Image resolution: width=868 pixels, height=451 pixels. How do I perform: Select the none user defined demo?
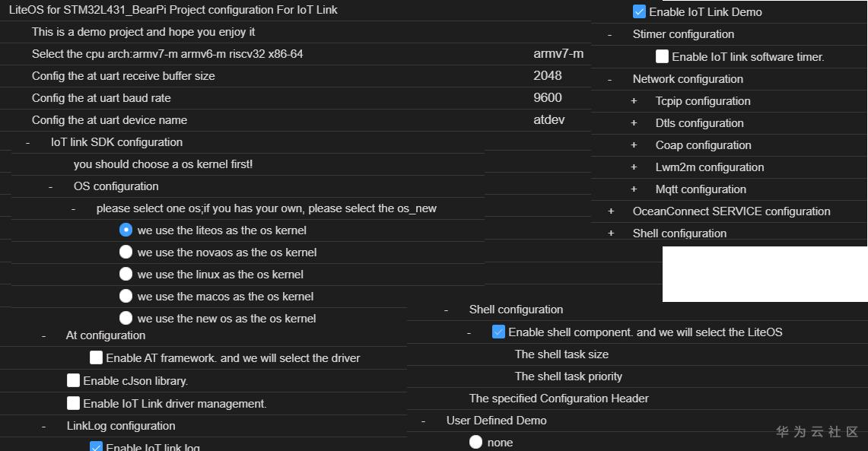click(x=476, y=442)
